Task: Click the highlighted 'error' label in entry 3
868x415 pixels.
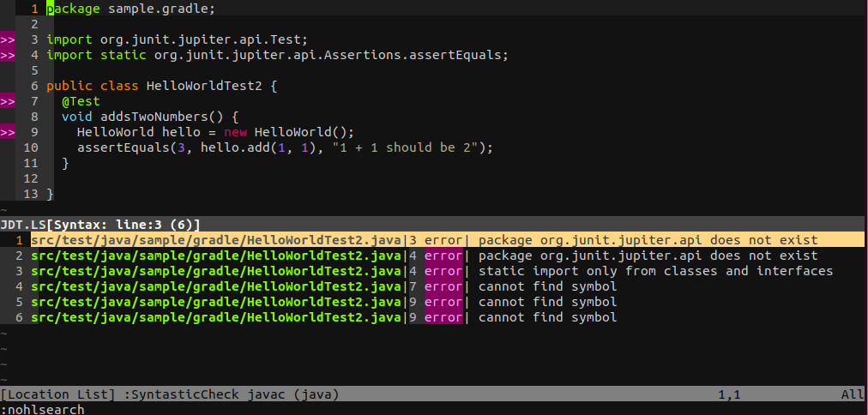Action: (x=443, y=271)
